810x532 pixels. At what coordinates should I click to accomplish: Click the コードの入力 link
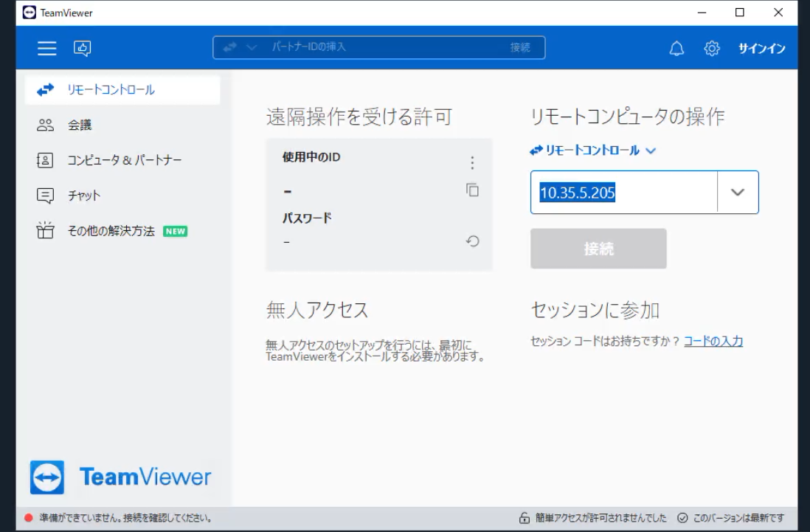[713, 341]
